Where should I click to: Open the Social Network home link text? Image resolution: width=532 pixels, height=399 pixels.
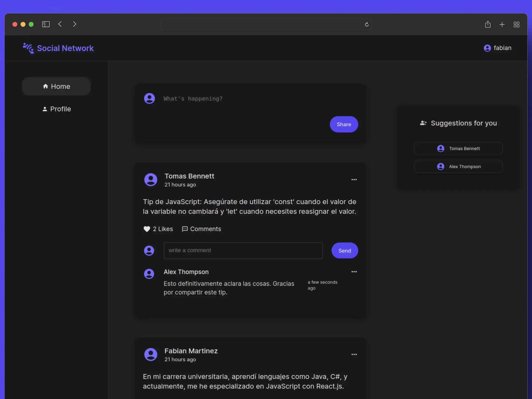tap(65, 48)
